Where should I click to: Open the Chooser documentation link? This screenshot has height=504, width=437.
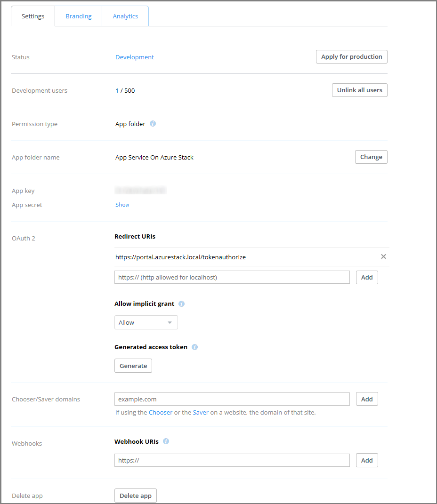[161, 412]
